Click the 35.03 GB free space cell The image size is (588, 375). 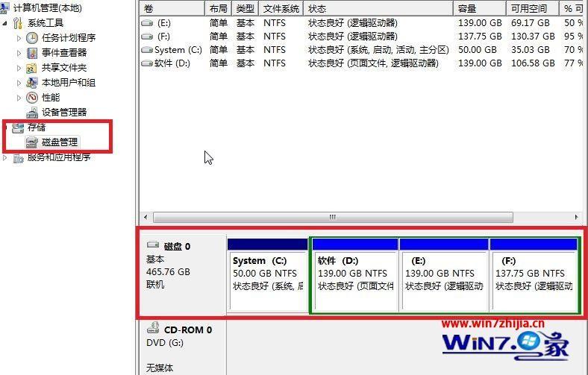[531, 50]
